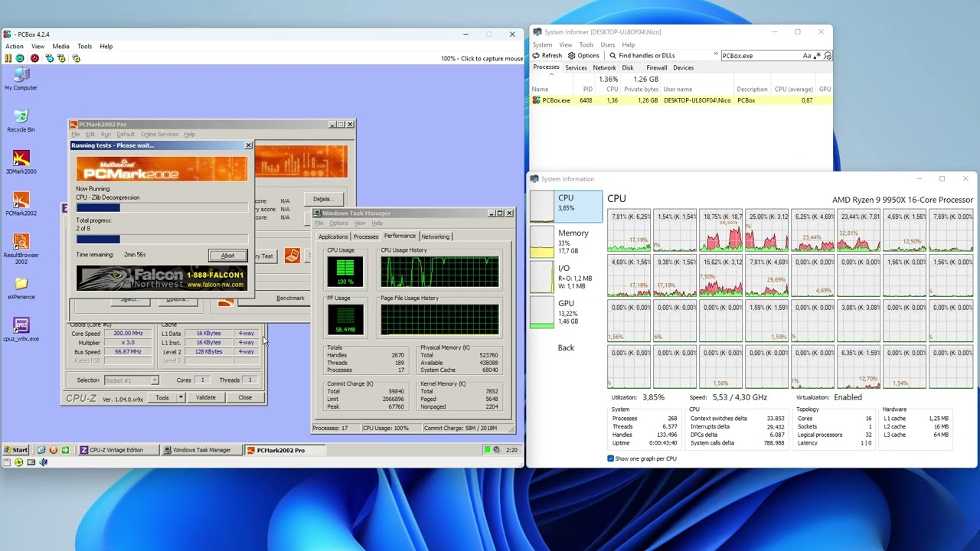This screenshot has width=980, height=551.
Task: Click Private bytes column header
Action: point(641,90)
